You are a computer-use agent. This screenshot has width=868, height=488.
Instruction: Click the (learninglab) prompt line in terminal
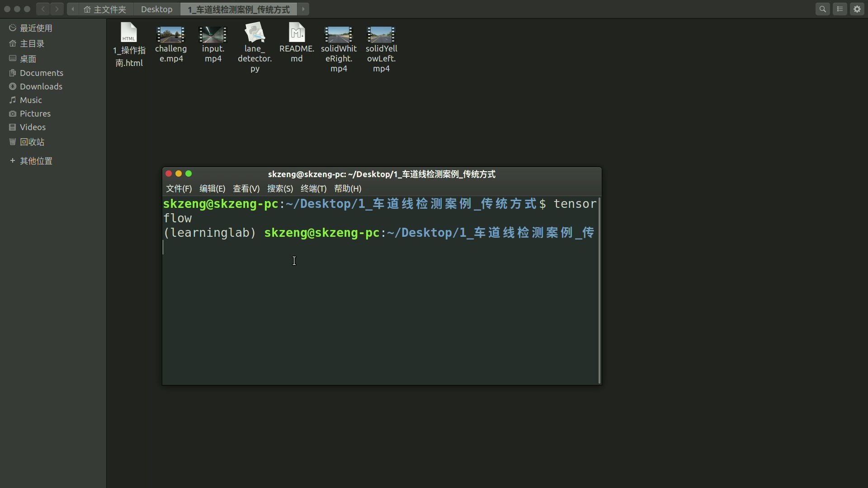(x=379, y=233)
